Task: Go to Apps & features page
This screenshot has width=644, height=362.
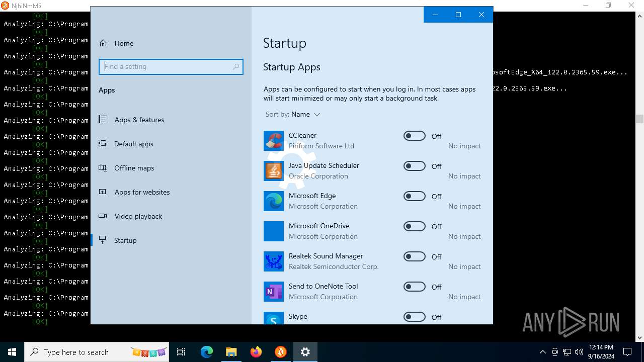Action: pyautogui.click(x=171, y=120)
